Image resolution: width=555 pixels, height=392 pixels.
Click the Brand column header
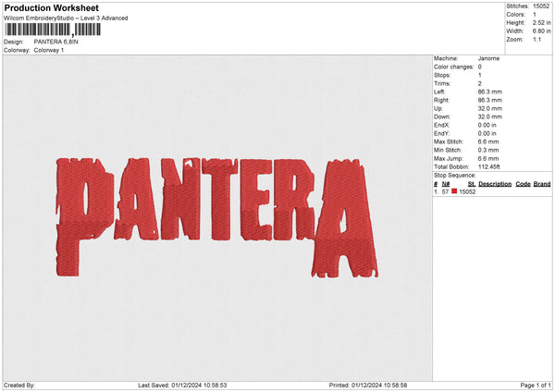[x=542, y=184]
